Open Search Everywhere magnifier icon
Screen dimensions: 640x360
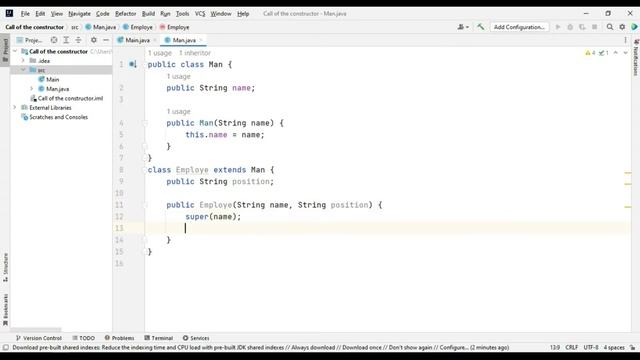(x=610, y=27)
